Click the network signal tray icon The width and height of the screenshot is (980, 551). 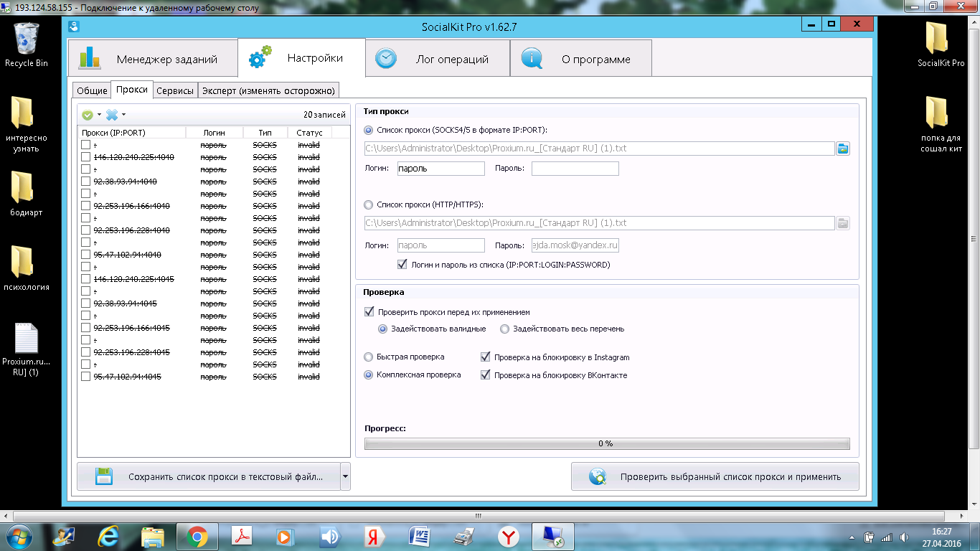pyautogui.click(x=887, y=537)
